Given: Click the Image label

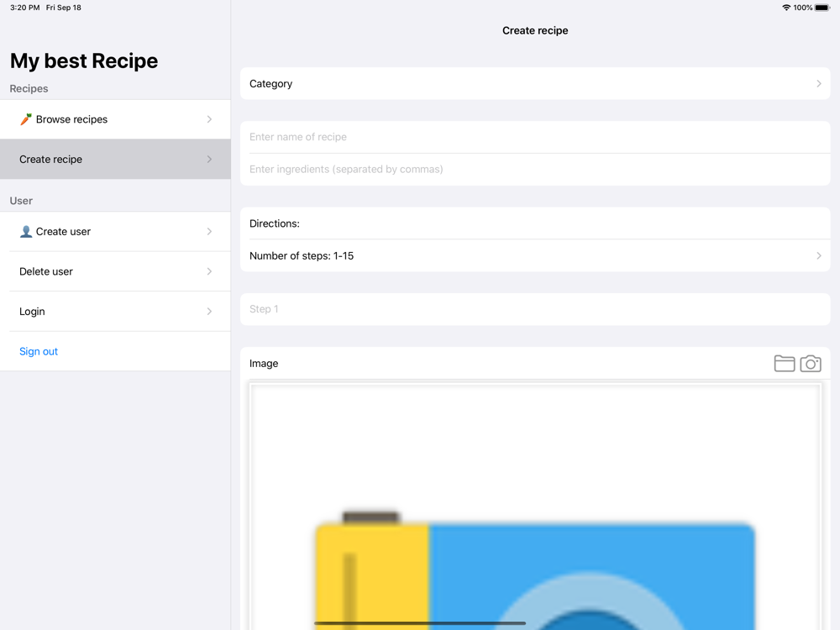Looking at the screenshot, I should point(264,363).
